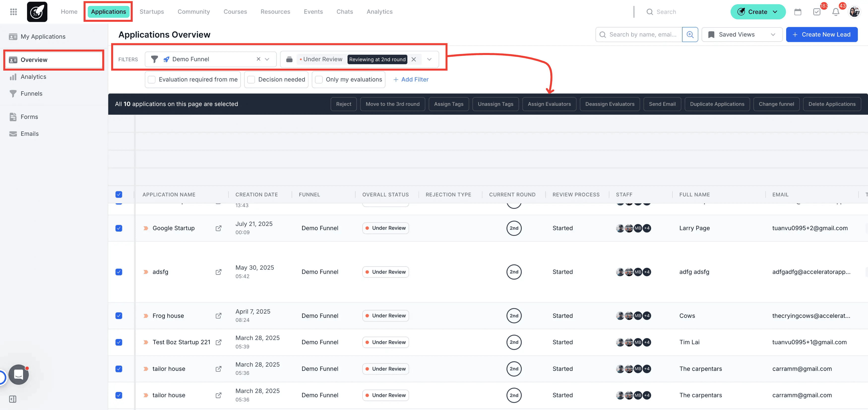Open Forms in the sidebar
Image resolution: width=868 pixels, height=410 pixels.
pos(29,117)
